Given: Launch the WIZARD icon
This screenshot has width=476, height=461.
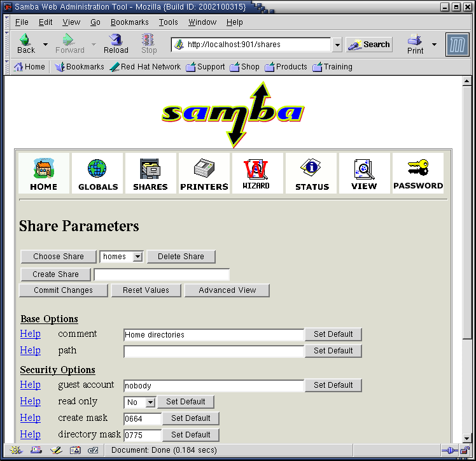Looking at the screenshot, I should click(258, 173).
